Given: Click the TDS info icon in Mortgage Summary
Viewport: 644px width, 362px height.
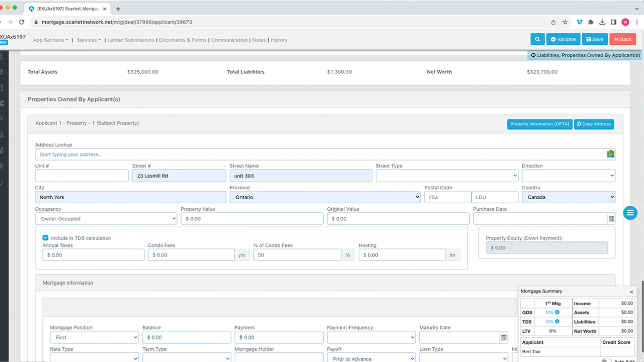Looking at the screenshot, I should tap(557, 322).
